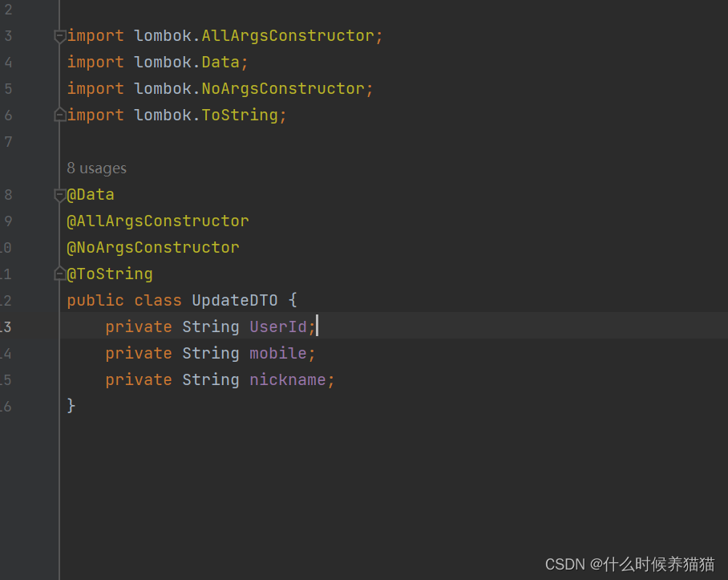The width and height of the screenshot is (728, 580).
Task: Click the @NoArgsConstructor annotation
Action: coord(153,247)
